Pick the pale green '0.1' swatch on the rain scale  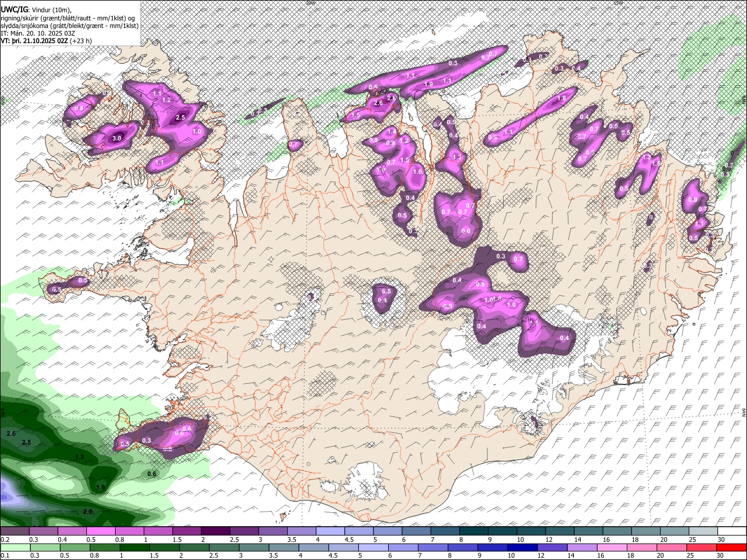pos(15,547)
